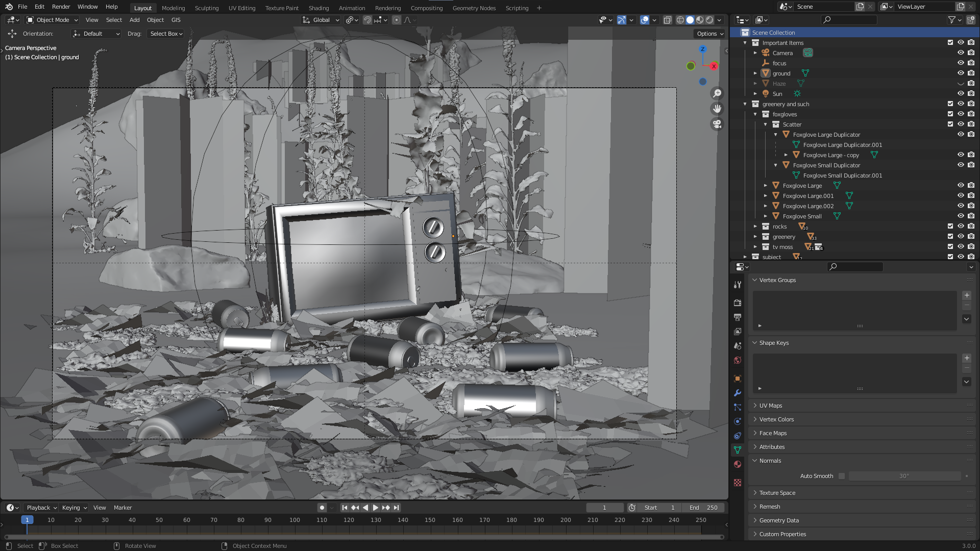Open the viewport Add menu
This screenshot has height=551, width=980.
click(134, 20)
